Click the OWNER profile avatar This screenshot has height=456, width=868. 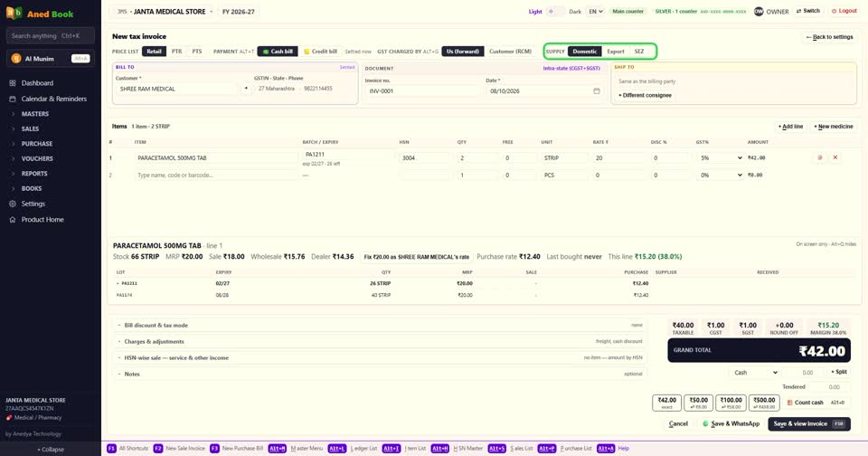coord(759,12)
